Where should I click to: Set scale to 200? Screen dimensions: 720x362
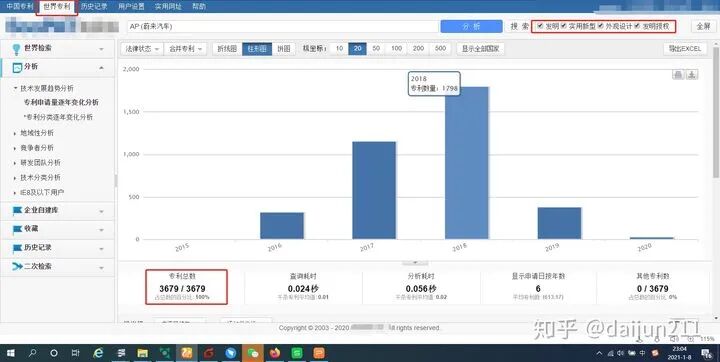(x=418, y=49)
